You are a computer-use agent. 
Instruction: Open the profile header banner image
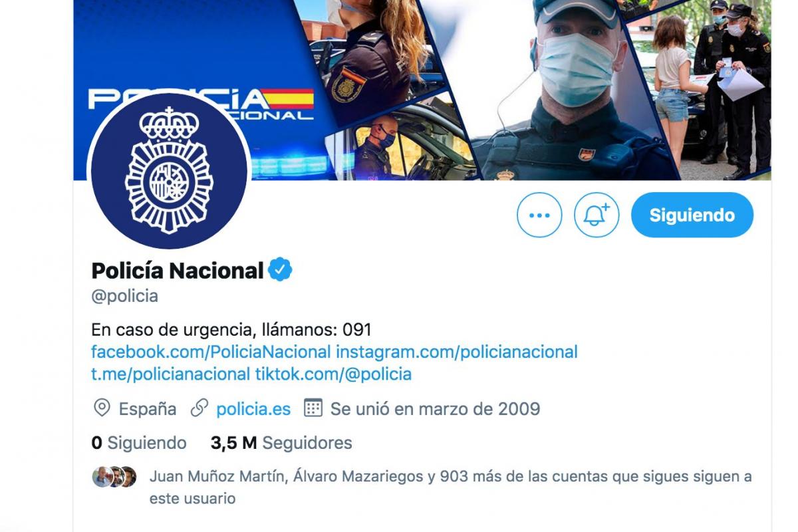422,90
